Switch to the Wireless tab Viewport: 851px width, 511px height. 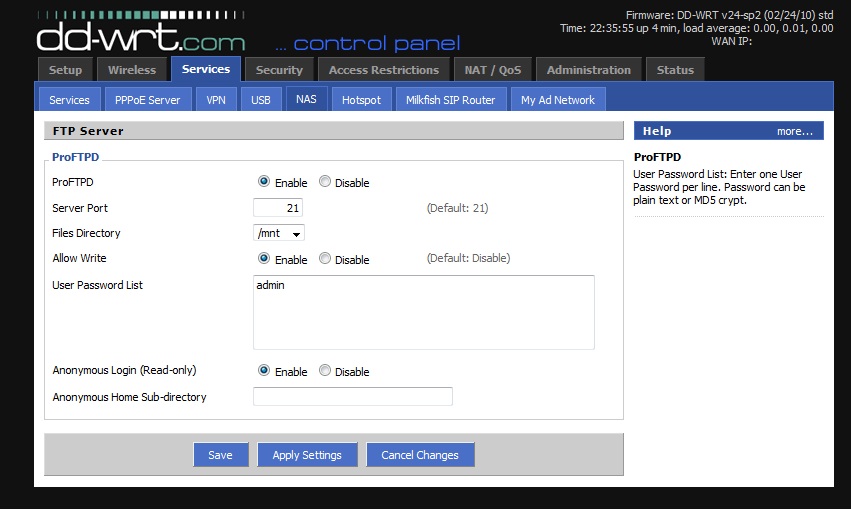click(x=132, y=70)
